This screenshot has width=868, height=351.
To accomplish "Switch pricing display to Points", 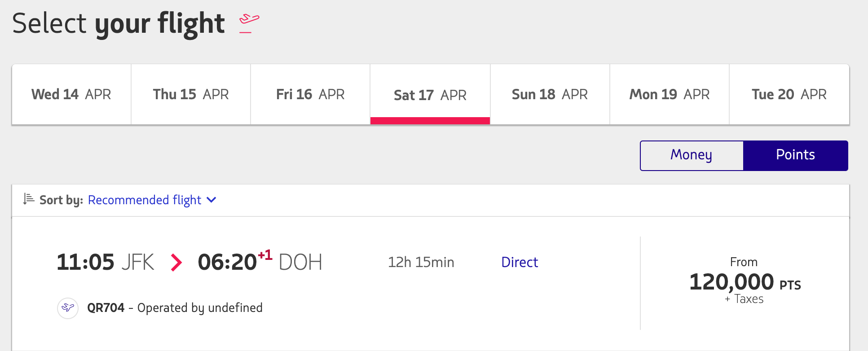I will [795, 155].
